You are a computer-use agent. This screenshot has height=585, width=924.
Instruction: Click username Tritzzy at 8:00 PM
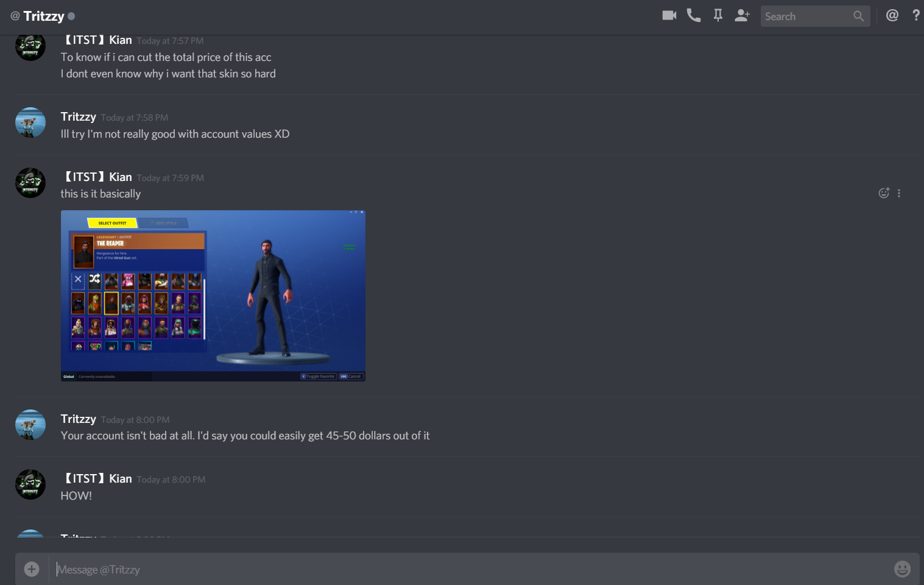(79, 419)
